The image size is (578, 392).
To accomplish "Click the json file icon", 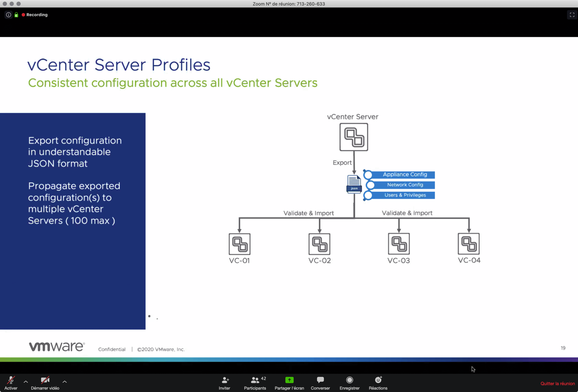I will pyautogui.click(x=354, y=184).
